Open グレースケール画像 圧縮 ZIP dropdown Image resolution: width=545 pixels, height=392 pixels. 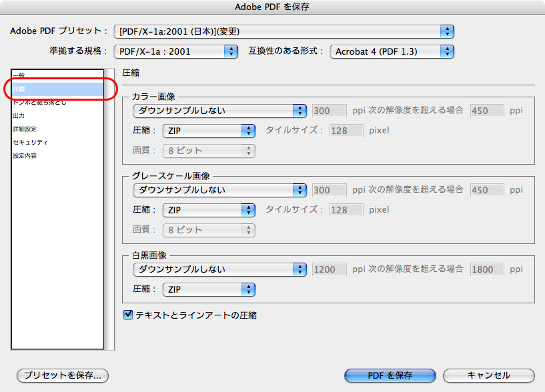tap(209, 210)
